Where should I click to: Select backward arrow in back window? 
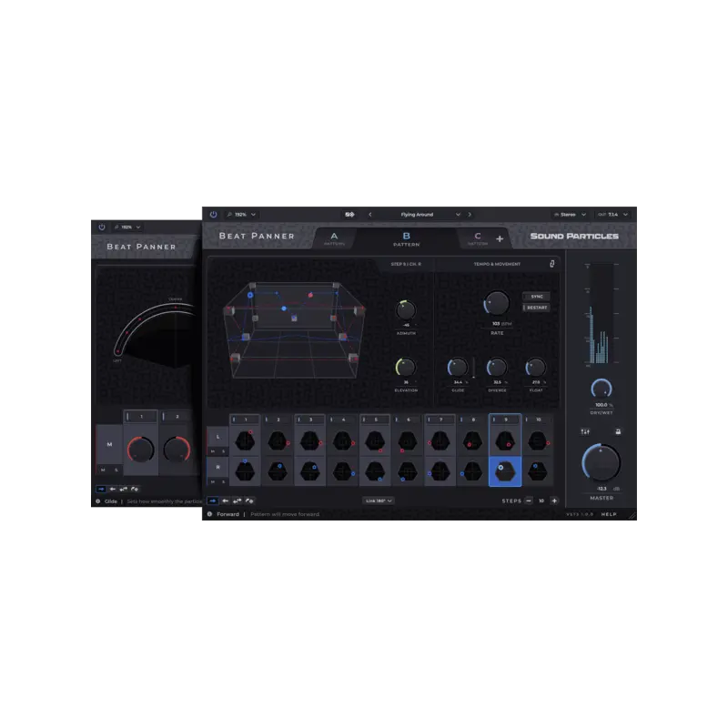pyautogui.click(x=112, y=489)
